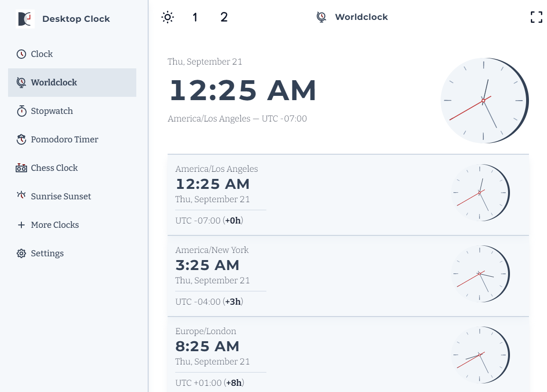
Task: Click the Desktop Clock title link
Action: coord(76,19)
